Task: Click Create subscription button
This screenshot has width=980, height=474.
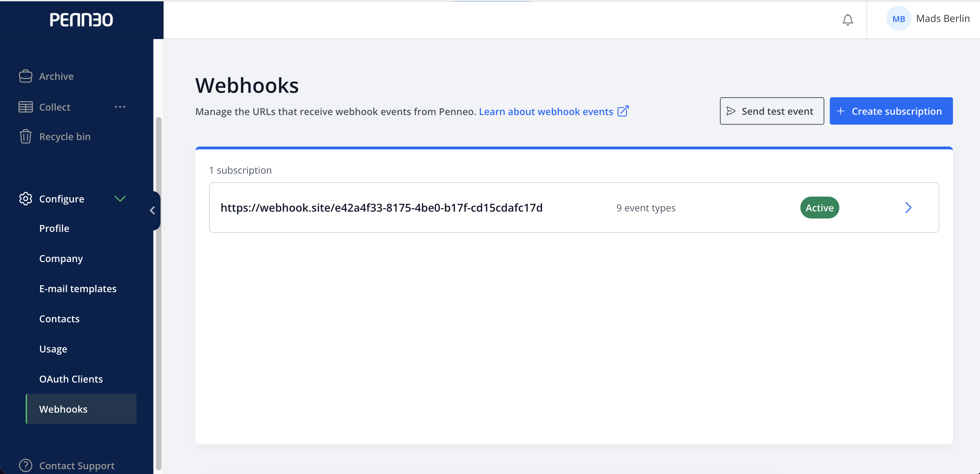Action: tap(891, 111)
